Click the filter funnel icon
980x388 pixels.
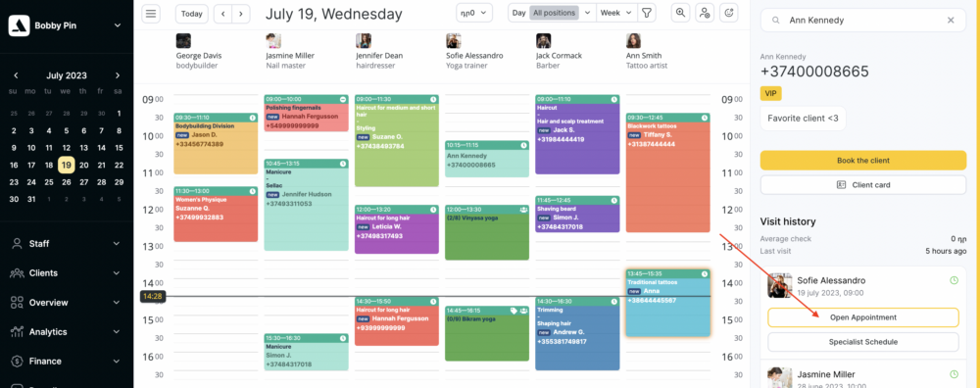(x=647, y=13)
